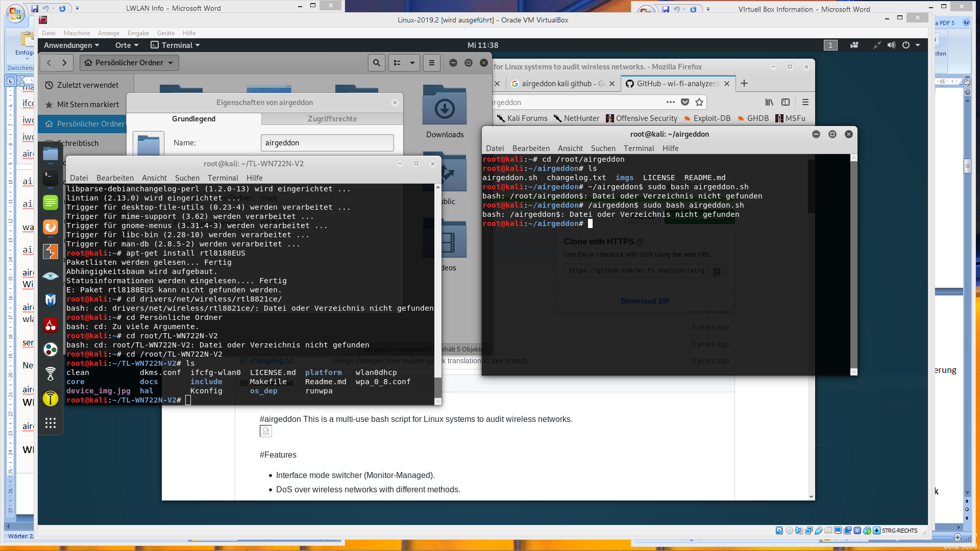Switch to the Zugriffsrechte tab
This screenshot has height=551, width=980.
point(332,119)
